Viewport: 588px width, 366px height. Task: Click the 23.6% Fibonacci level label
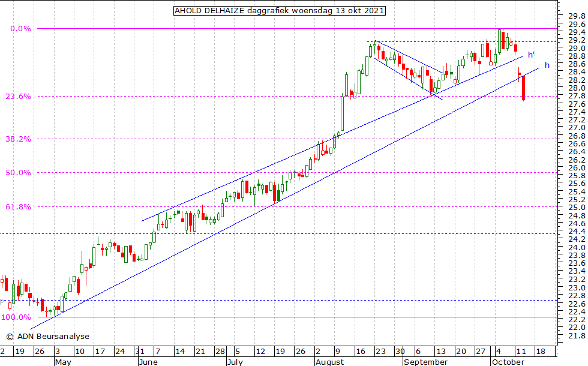[18, 97]
